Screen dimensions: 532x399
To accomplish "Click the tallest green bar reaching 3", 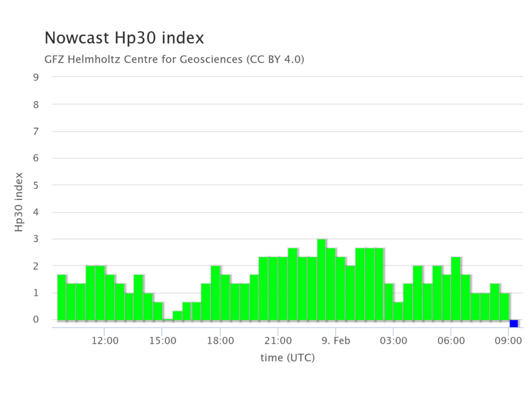I will [321, 280].
